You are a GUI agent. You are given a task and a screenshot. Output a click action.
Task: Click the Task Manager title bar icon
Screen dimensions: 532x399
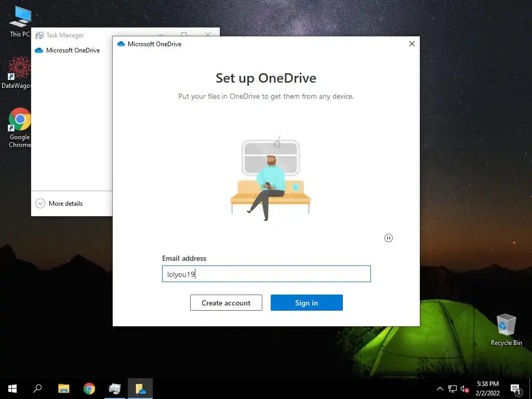(x=39, y=35)
